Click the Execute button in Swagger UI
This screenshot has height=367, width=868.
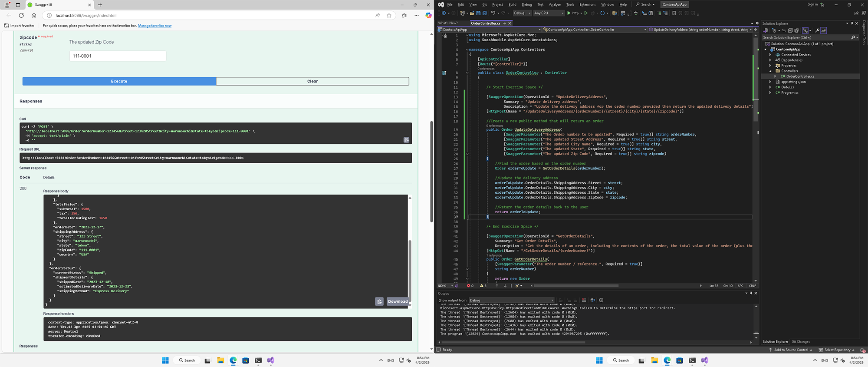point(119,81)
